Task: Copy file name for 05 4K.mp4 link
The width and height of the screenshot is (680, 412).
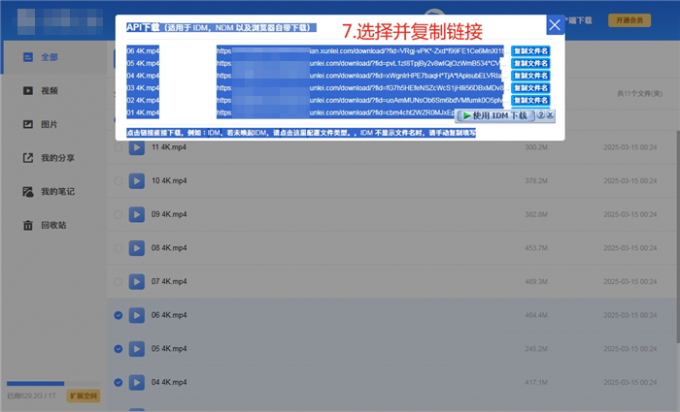Action: coord(530,63)
